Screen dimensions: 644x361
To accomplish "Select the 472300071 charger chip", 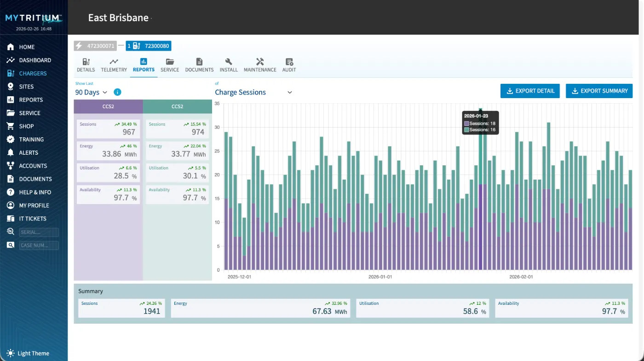I will tap(95, 46).
